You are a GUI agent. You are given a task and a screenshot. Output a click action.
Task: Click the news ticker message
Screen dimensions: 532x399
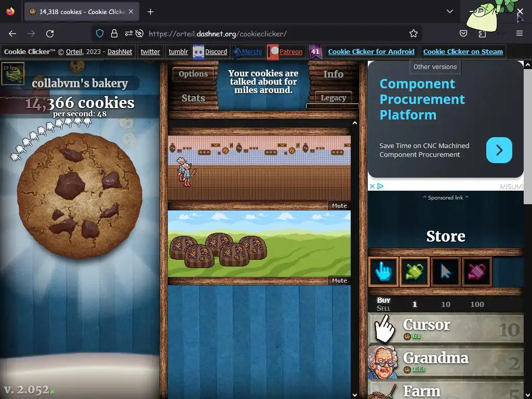[263, 82]
